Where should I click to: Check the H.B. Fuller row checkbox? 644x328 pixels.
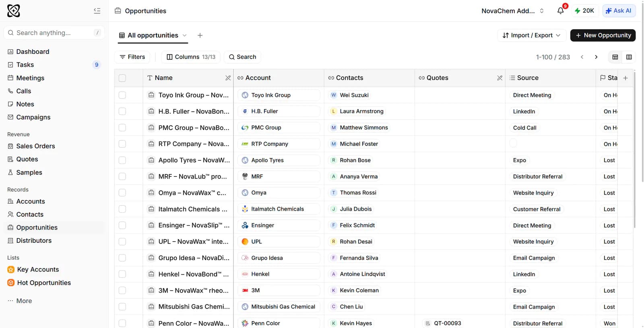tap(122, 111)
